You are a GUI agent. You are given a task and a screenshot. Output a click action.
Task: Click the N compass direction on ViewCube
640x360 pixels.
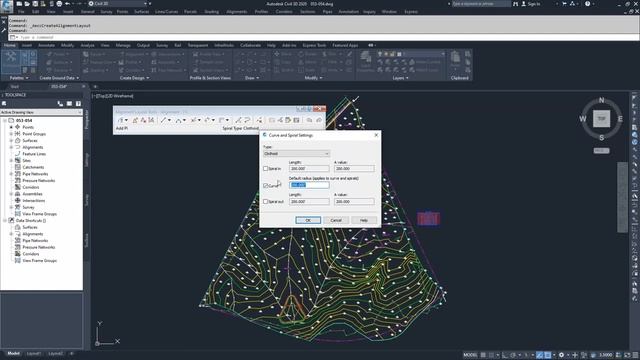(x=601, y=100)
